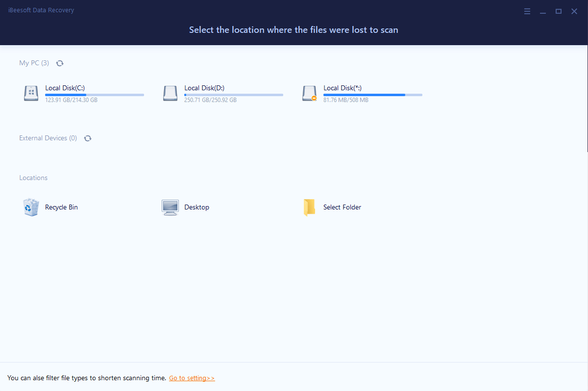Click the Local Disk(C:) label
Screen dimensions: 588x391
tap(65, 88)
